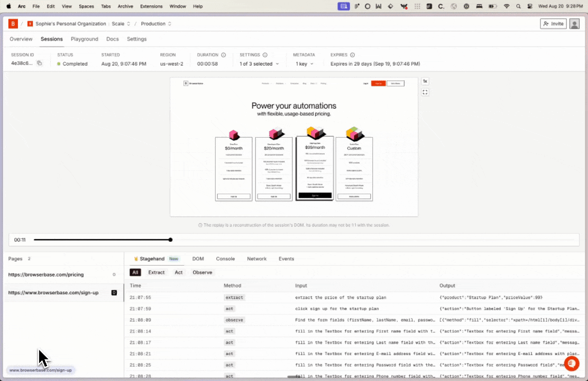Image resolution: width=588 pixels, height=381 pixels.
Task: Open the Settings '1 of 3 selected' dropdown
Action: pyautogui.click(x=259, y=63)
